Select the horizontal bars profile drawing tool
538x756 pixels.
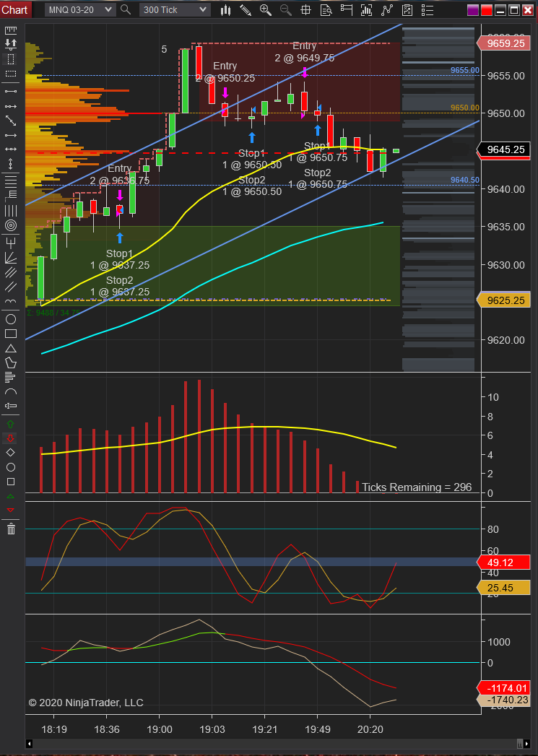click(11, 377)
